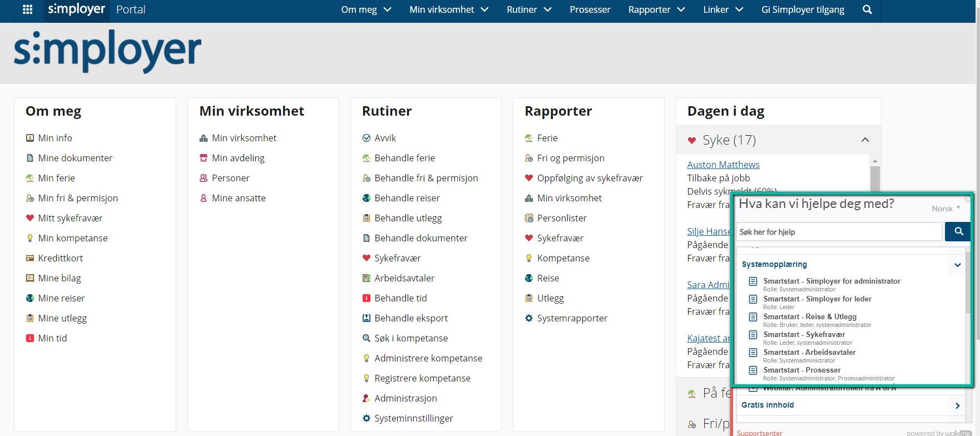
Task: Click the Søk her for hjelp field
Action: 839,232
